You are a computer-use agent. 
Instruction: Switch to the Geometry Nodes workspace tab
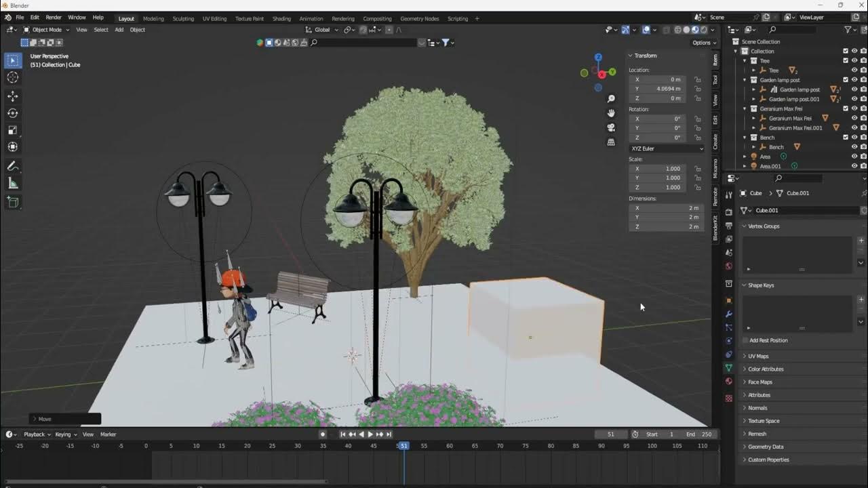click(420, 18)
